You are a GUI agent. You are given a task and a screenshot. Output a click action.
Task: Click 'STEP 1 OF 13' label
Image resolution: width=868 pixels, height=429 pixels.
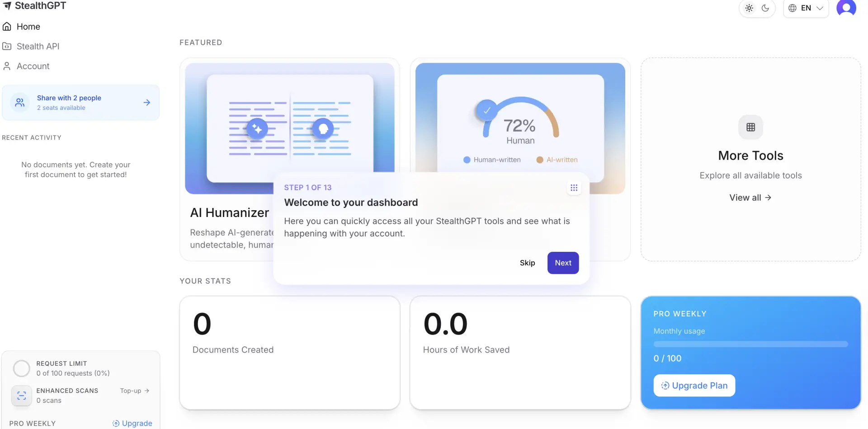(x=308, y=188)
